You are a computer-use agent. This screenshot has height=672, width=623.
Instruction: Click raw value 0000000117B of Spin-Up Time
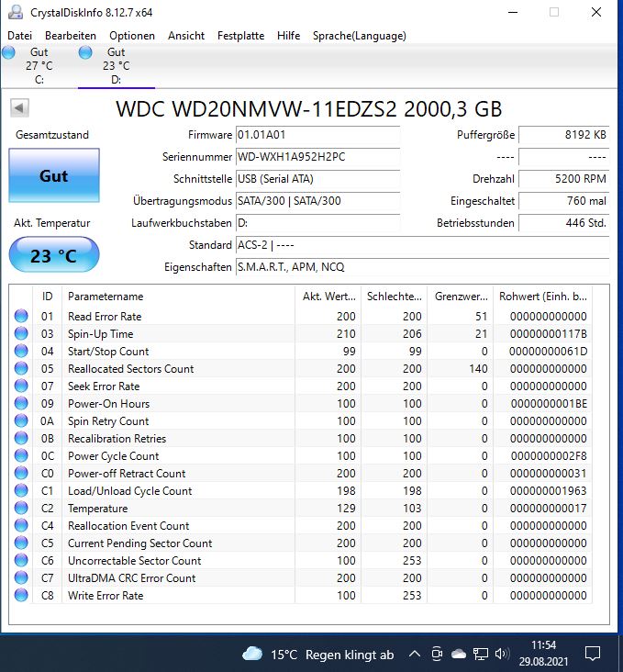click(x=548, y=334)
